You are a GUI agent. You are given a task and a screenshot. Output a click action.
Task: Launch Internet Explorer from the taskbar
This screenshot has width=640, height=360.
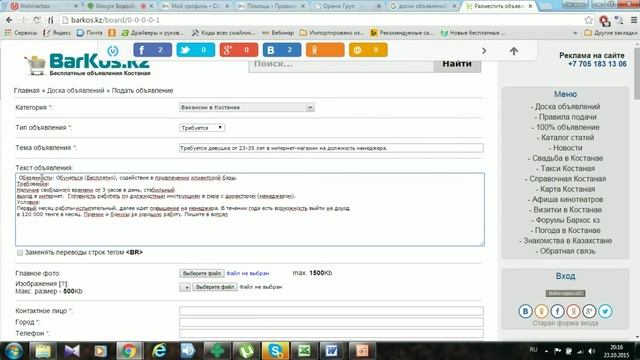tap(159, 351)
